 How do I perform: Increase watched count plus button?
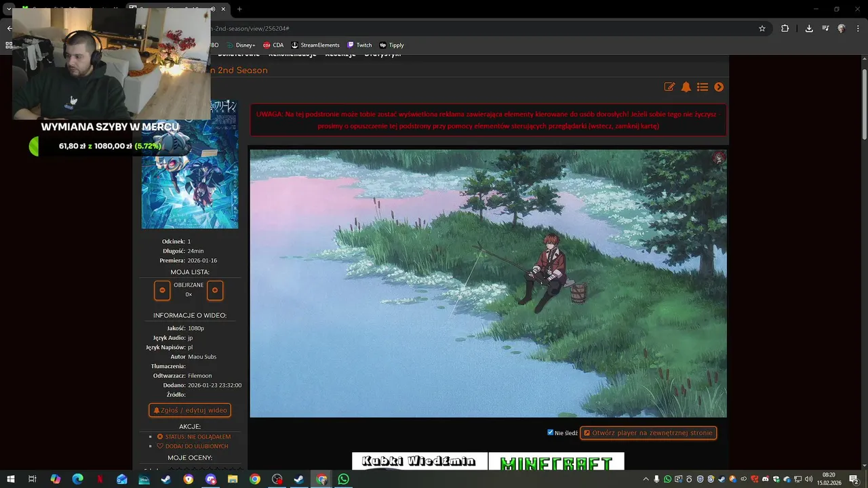(x=215, y=290)
